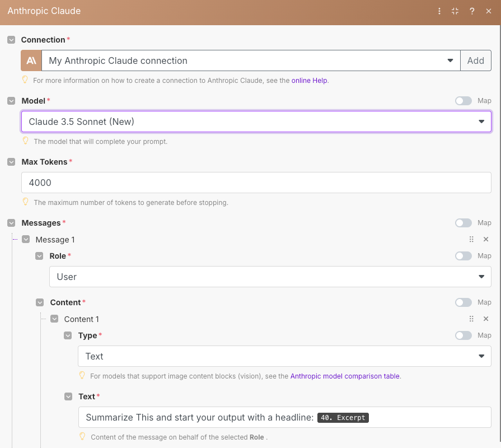
Task: Collapse the Max Tokens section chevron
Action: pyautogui.click(x=11, y=162)
